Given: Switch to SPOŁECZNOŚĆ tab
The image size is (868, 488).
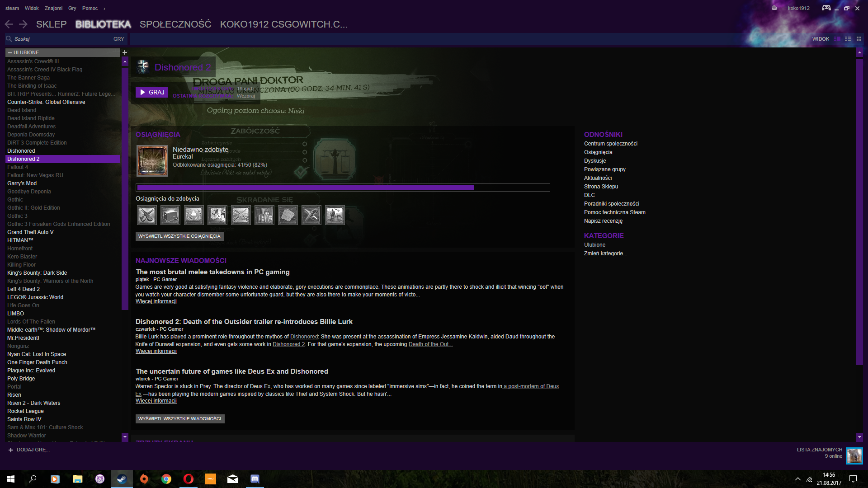Looking at the screenshot, I should 175,24.
